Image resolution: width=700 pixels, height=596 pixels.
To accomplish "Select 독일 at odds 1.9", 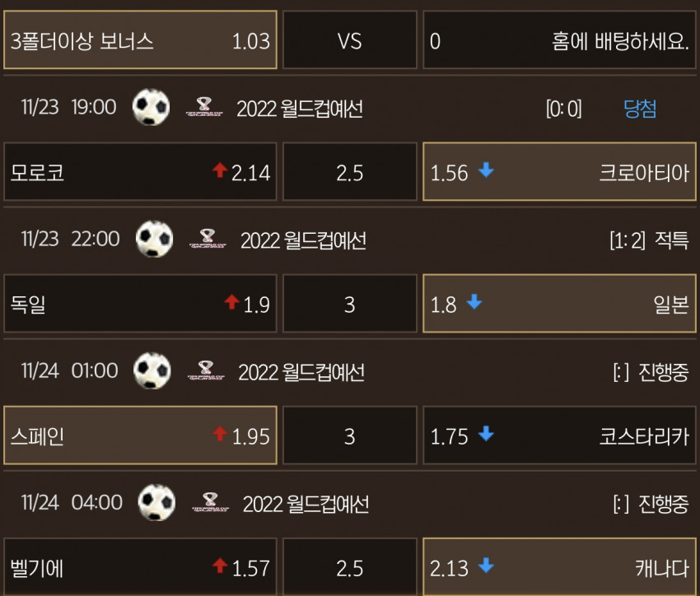I will click(x=140, y=304).
